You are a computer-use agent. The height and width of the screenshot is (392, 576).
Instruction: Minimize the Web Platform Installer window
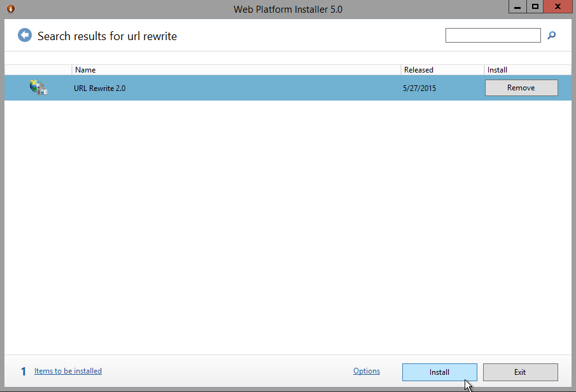pos(518,7)
